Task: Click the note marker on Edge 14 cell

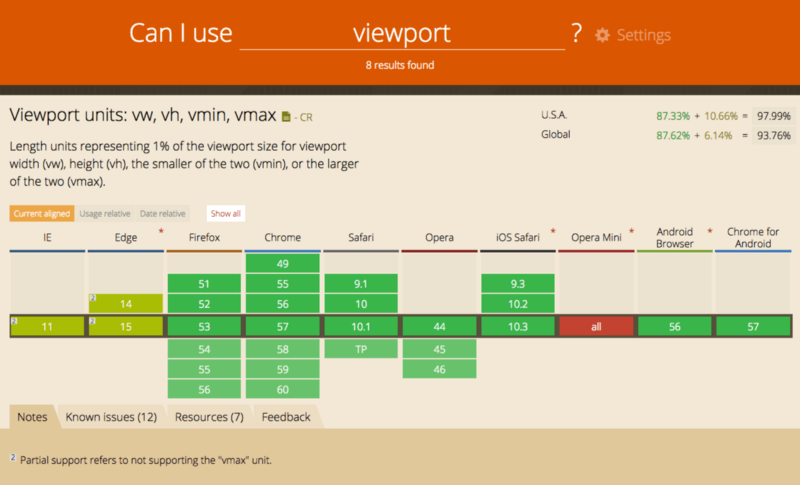Action: coord(92,298)
